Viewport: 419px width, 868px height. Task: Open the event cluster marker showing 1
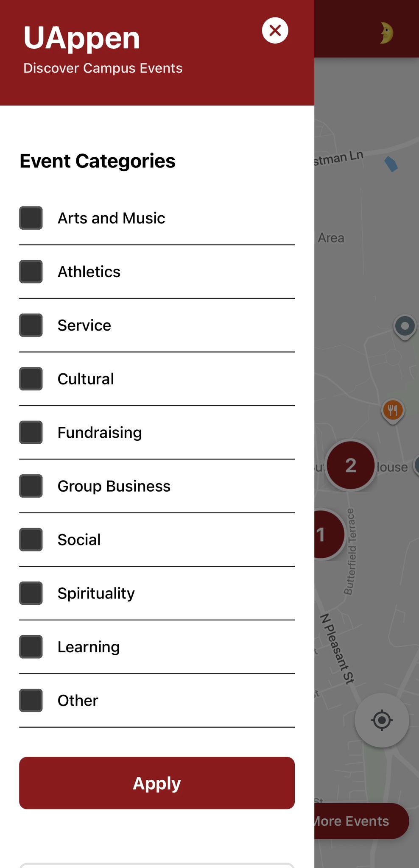(327, 534)
